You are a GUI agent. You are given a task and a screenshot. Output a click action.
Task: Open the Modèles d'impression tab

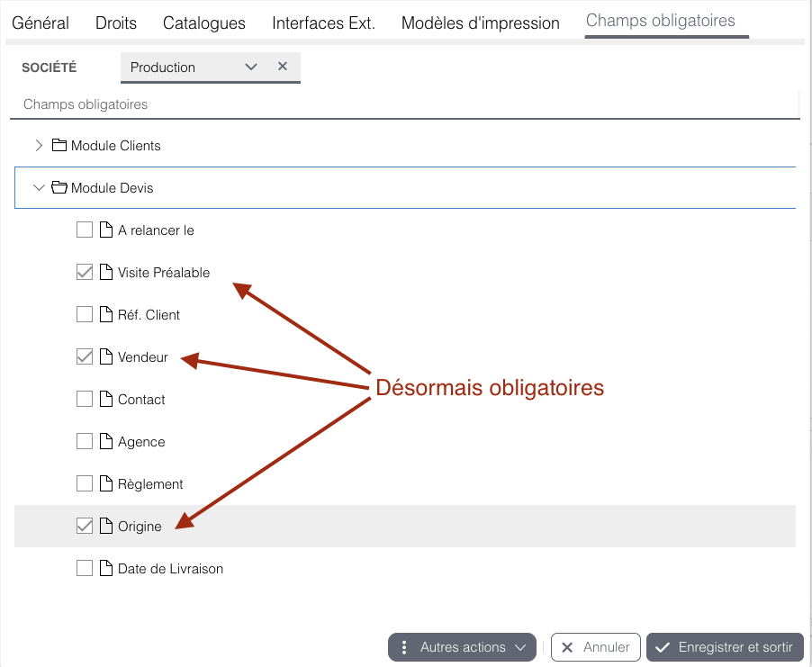point(481,23)
